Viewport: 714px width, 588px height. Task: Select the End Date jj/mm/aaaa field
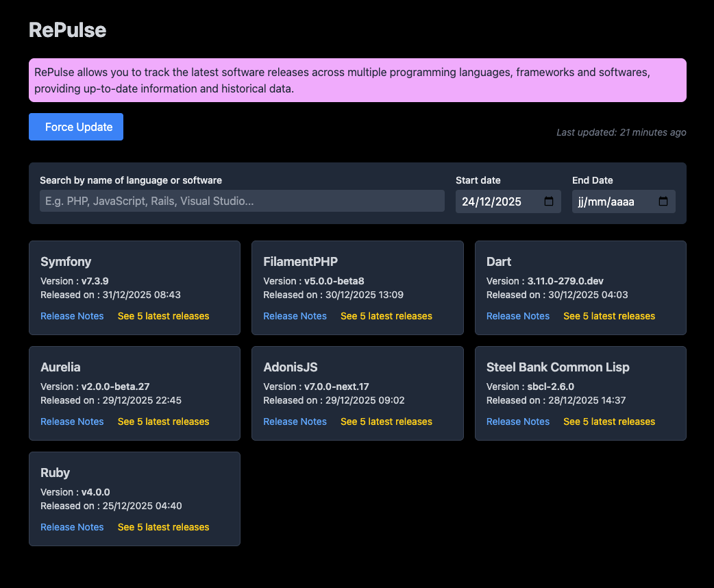pyautogui.click(x=624, y=201)
